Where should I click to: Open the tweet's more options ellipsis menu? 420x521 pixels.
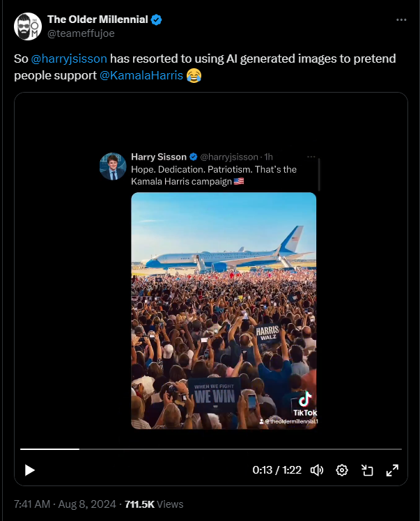click(x=400, y=20)
